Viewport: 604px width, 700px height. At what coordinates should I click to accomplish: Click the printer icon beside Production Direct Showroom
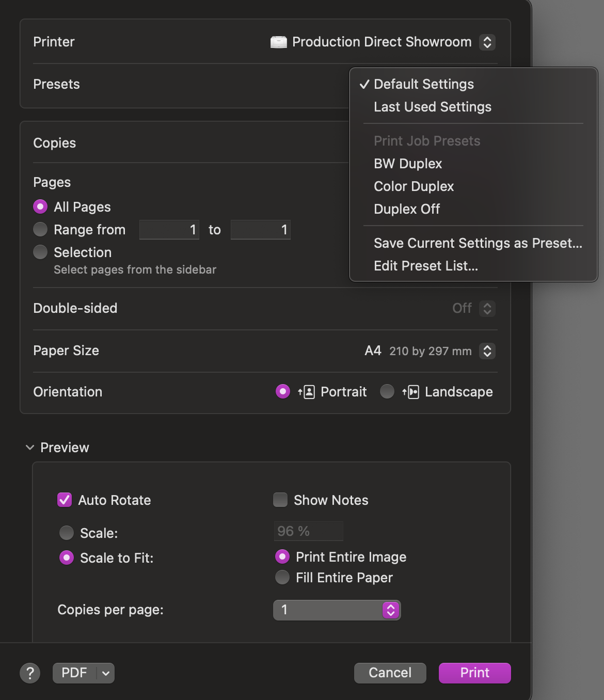[x=278, y=42]
